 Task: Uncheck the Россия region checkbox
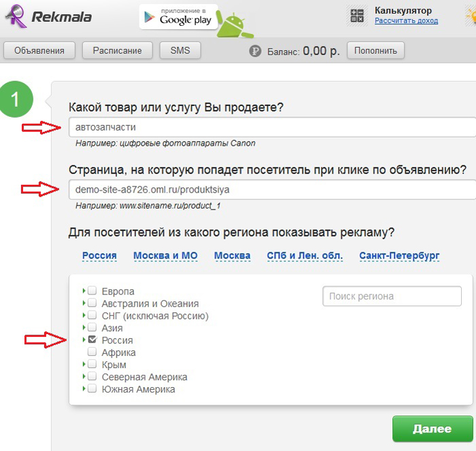(92, 339)
